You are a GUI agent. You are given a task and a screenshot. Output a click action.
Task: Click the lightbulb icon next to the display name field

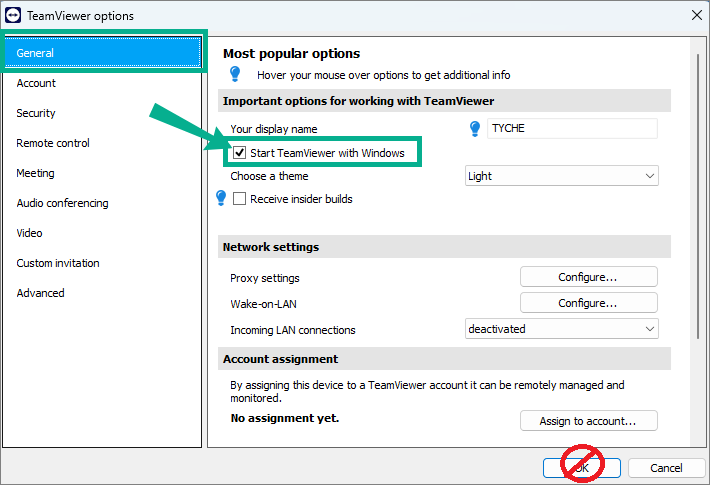coord(475,129)
